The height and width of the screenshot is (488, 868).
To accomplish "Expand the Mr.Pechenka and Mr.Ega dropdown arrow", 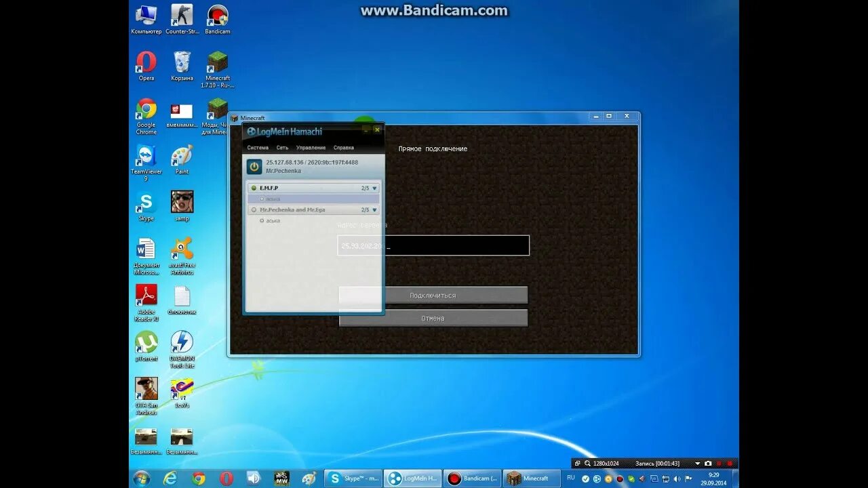I will pos(374,210).
